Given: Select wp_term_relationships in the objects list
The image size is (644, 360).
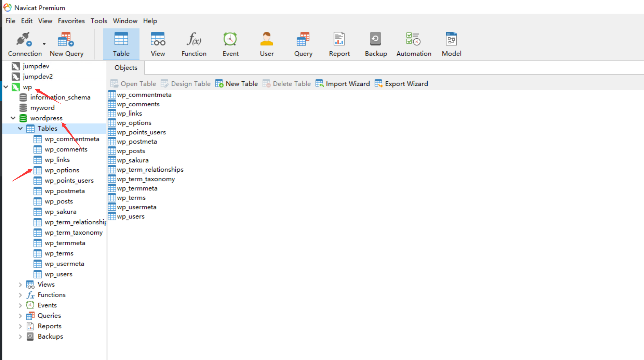Looking at the screenshot, I should click(150, 170).
